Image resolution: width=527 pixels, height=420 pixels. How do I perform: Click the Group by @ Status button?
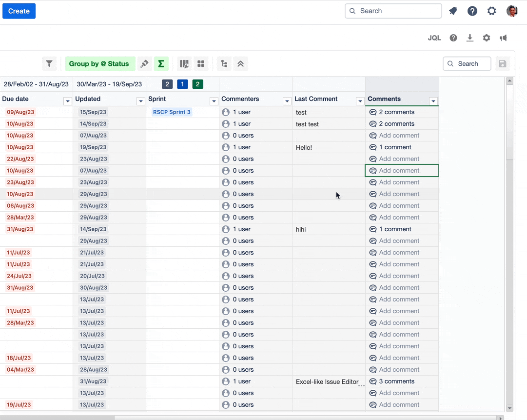click(x=99, y=64)
